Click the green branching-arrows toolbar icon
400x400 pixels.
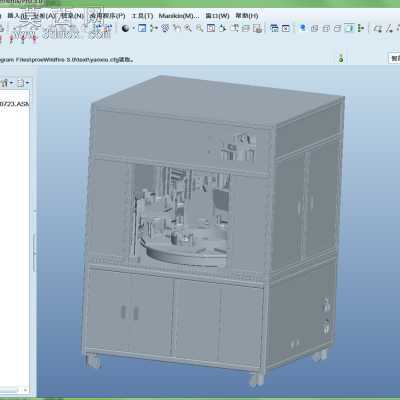(153, 28)
